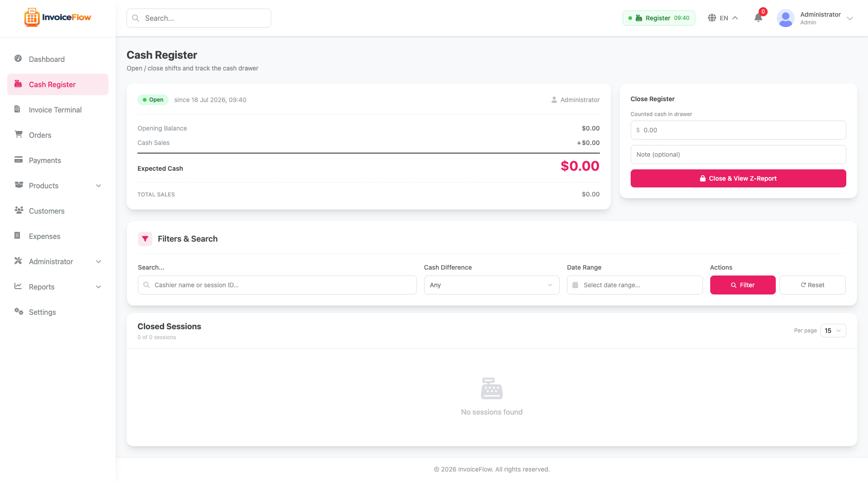Click the 'No sessions found' message
This screenshot has width=868, height=481.
(492, 412)
